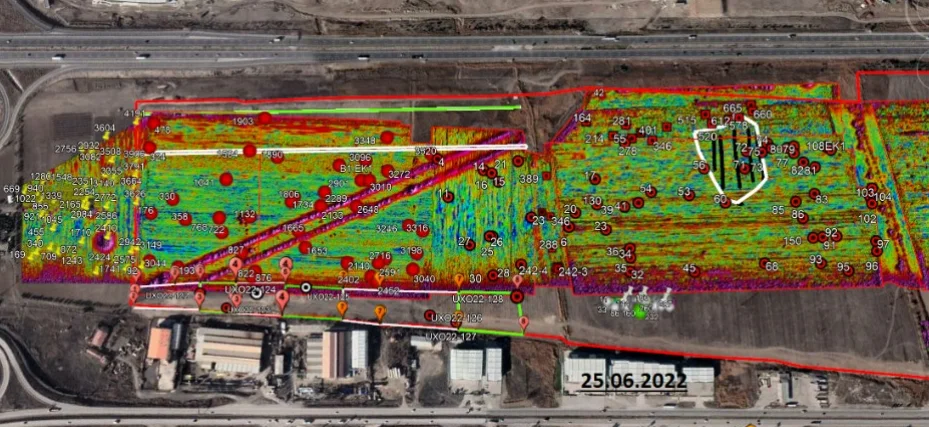Click the red target marker labeled 45

click(695, 272)
